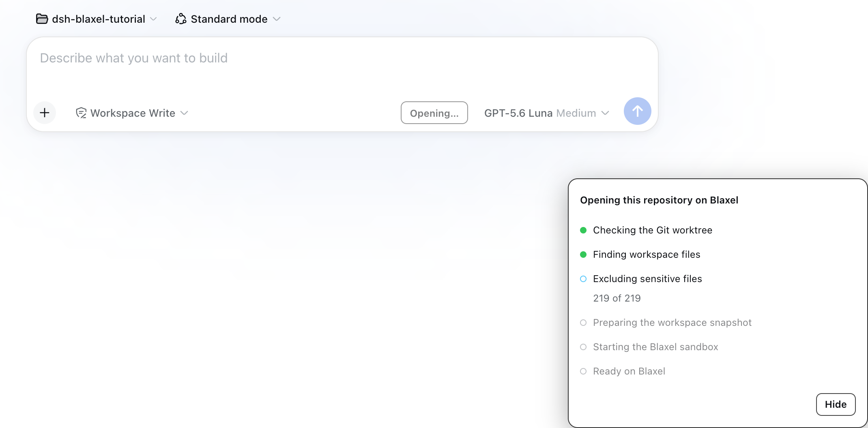Click the green dot beside Finding workspace files
Screen dimensions: 868x428
pyautogui.click(x=583, y=255)
